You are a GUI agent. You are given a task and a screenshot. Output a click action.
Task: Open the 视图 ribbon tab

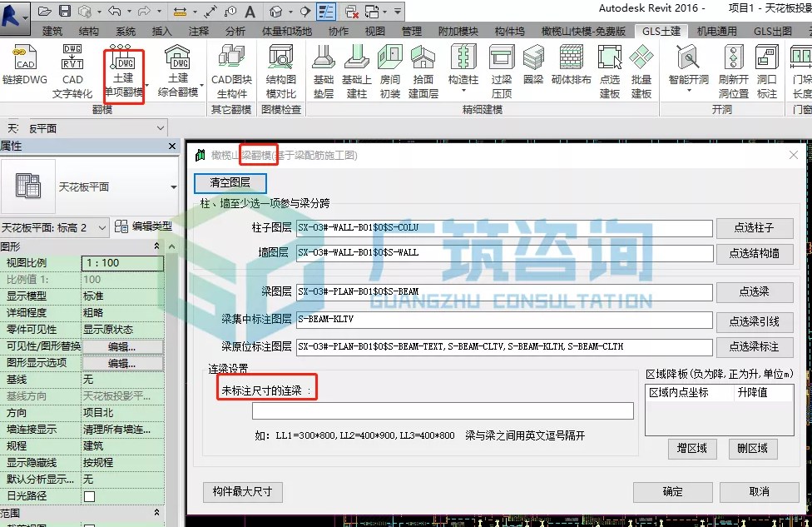pyautogui.click(x=375, y=32)
